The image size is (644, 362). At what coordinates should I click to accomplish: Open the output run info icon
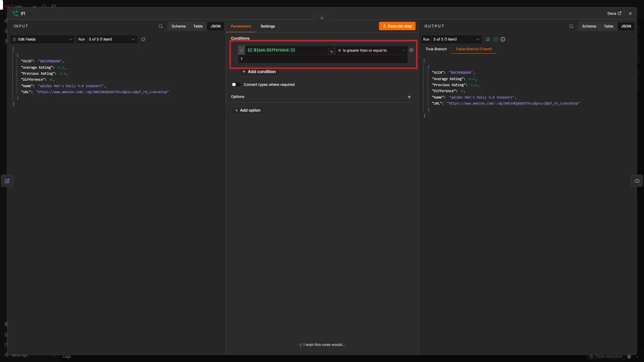click(503, 40)
